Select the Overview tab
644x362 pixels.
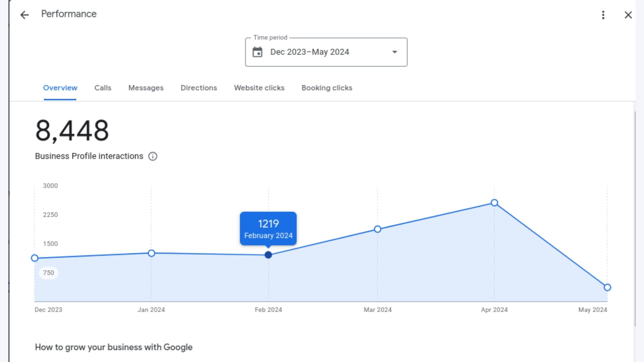pos(60,88)
